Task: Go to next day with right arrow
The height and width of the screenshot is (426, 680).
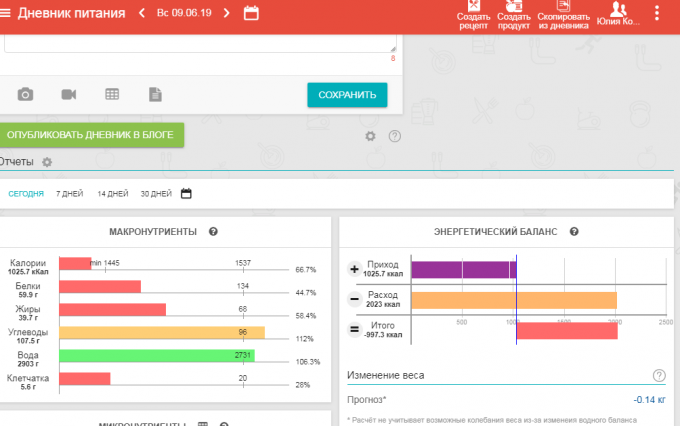Action: point(226,14)
